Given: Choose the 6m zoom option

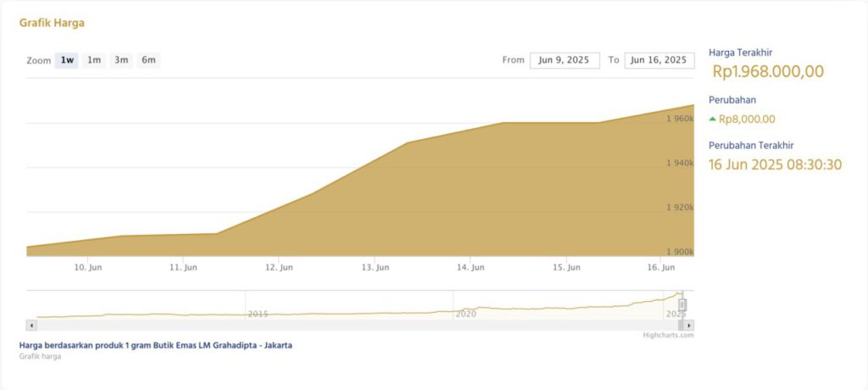Looking at the screenshot, I should coord(148,60).
